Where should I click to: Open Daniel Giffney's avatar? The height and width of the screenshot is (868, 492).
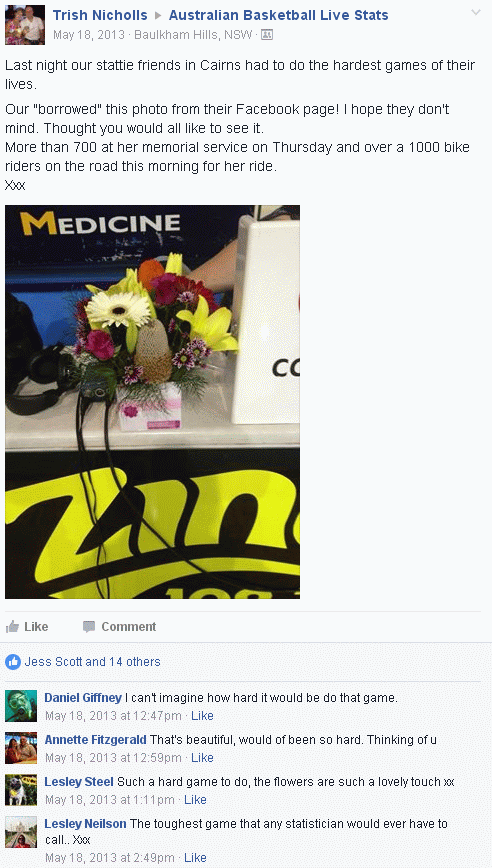tap(21, 706)
